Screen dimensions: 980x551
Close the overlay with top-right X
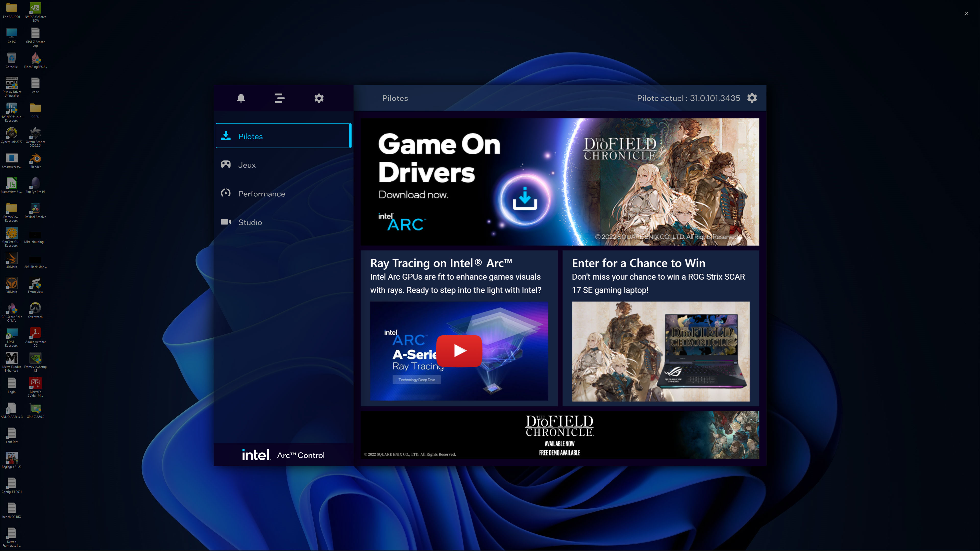click(x=966, y=14)
